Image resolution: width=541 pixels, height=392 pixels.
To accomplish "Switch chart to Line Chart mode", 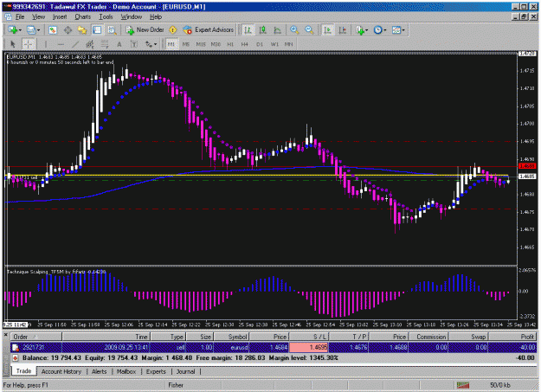I will (277, 30).
